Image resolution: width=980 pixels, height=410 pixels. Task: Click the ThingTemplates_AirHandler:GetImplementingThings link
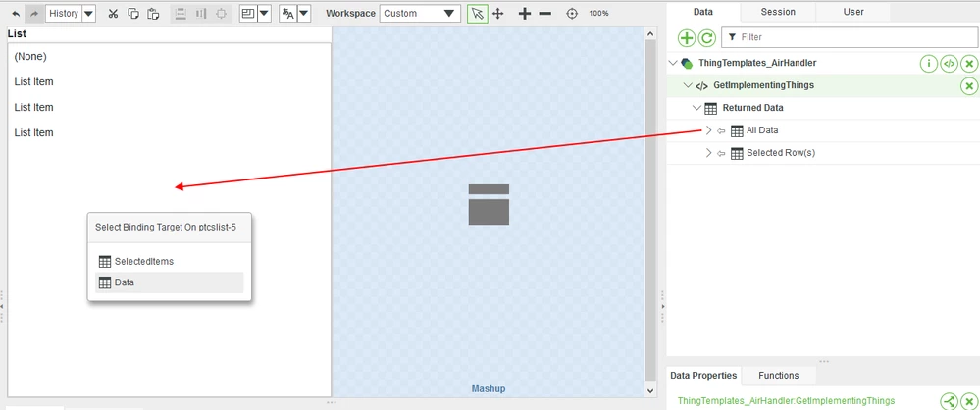786,400
